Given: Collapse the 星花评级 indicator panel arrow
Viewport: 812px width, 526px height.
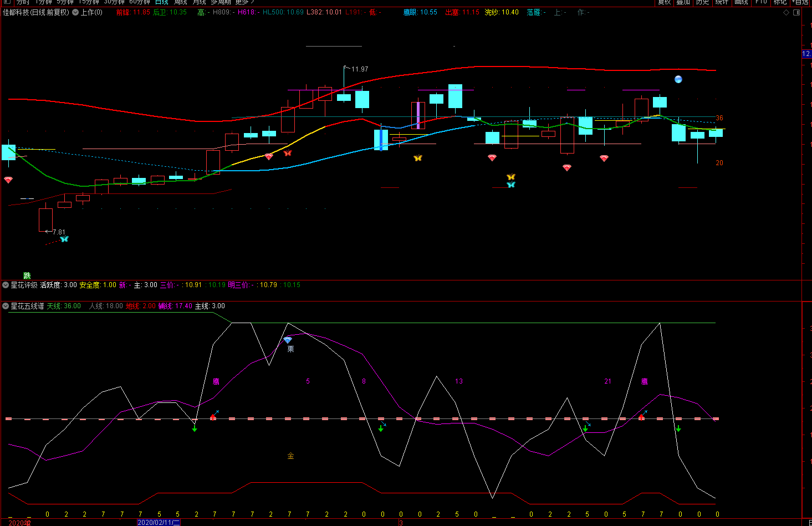Looking at the screenshot, I should [6, 285].
